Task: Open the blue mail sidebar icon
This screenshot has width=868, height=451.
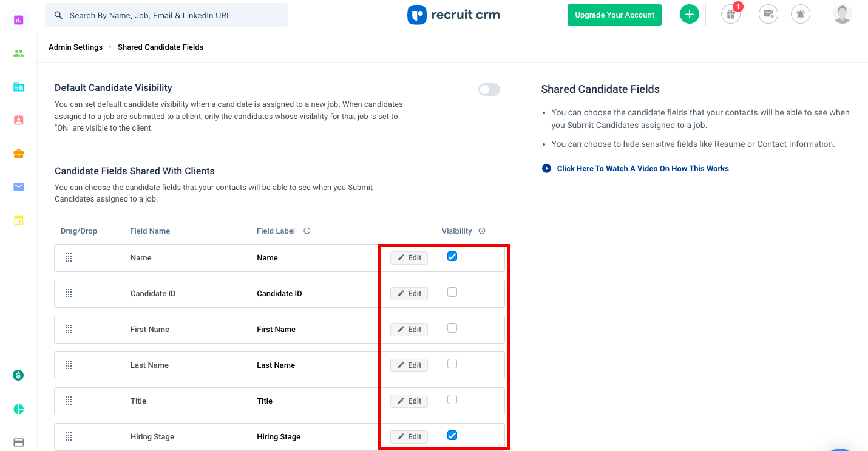Action: (x=18, y=187)
